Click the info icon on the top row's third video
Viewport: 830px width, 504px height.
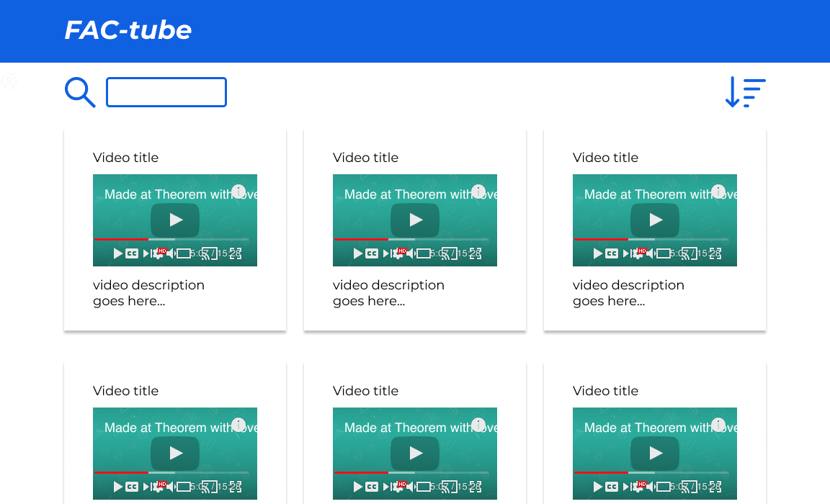coord(718,192)
